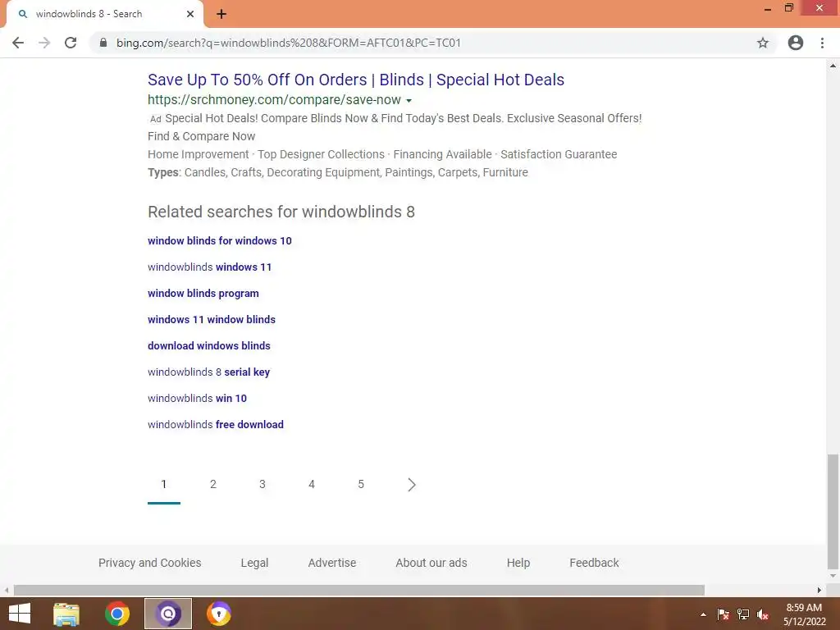Open Google Chrome from the taskbar
This screenshot has width=840, height=630.
coord(117,614)
